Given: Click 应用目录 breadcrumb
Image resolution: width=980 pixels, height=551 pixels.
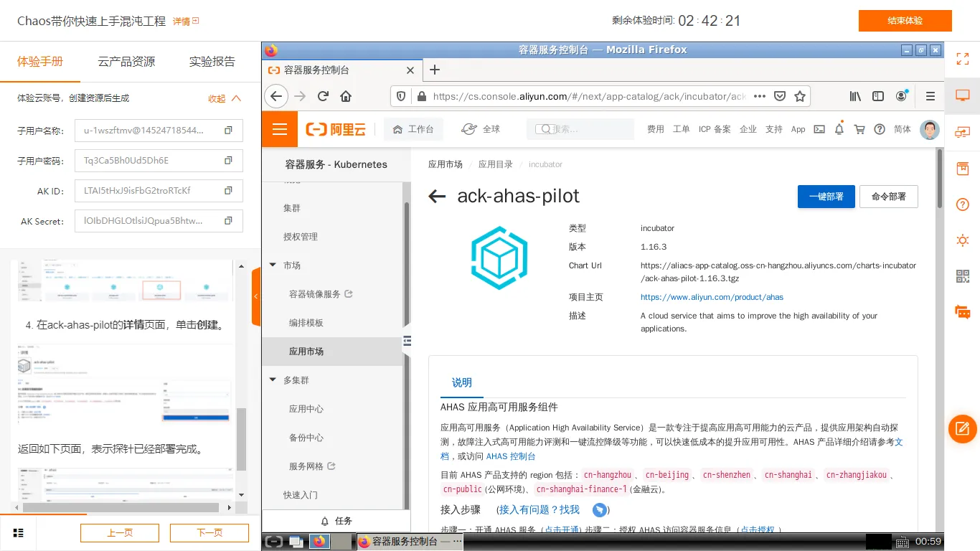Looking at the screenshot, I should [x=496, y=164].
